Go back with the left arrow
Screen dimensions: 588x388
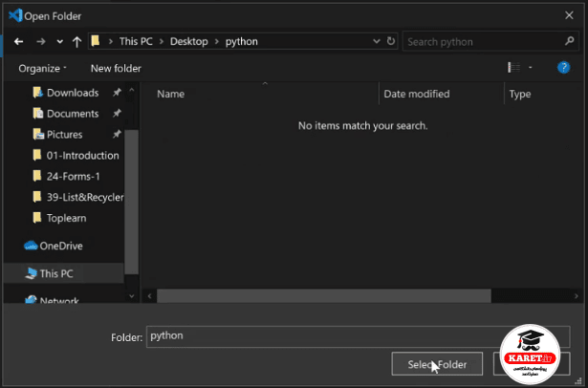pos(18,42)
